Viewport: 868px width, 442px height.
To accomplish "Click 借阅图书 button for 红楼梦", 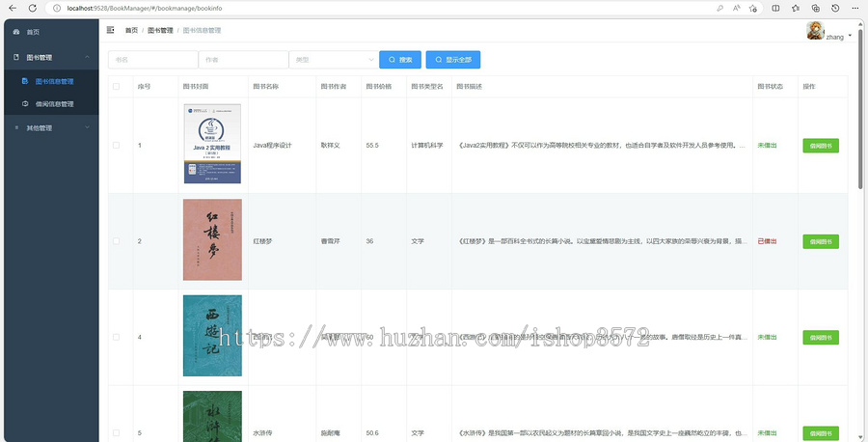I will point(821,241).
